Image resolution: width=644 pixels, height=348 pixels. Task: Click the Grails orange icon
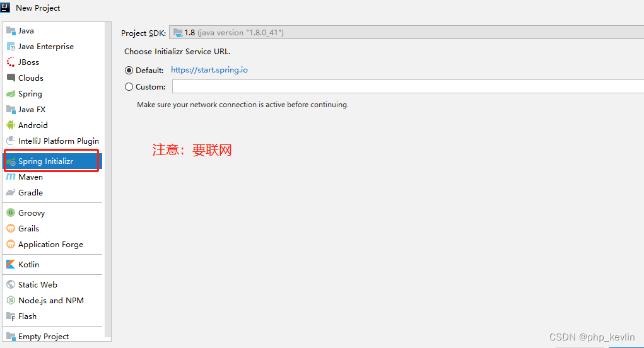pyautogui.click(x=11, y=229)
